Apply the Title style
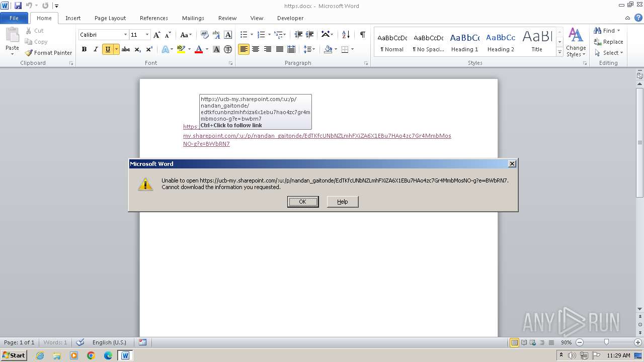 (x=537, y=42)
